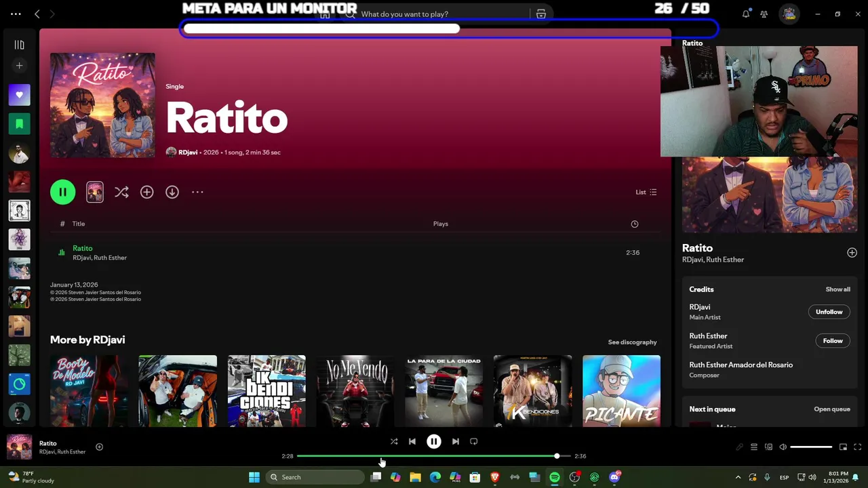Open RDjavi Main Artist credit
This screenshot has width=868, height=488.
pos(700,307)
